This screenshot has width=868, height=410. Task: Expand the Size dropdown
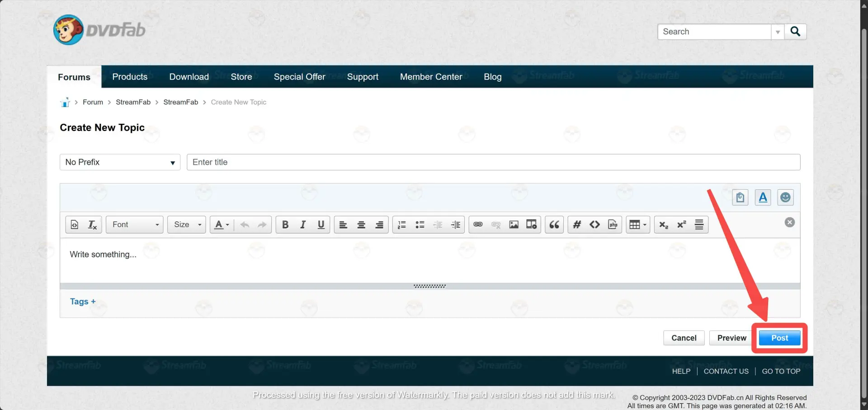187,224
